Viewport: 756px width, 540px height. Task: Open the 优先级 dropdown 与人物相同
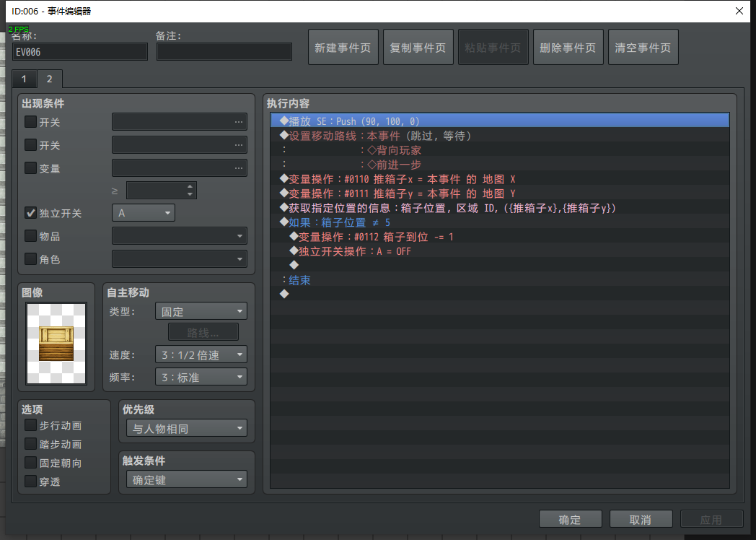pos(187,428)
